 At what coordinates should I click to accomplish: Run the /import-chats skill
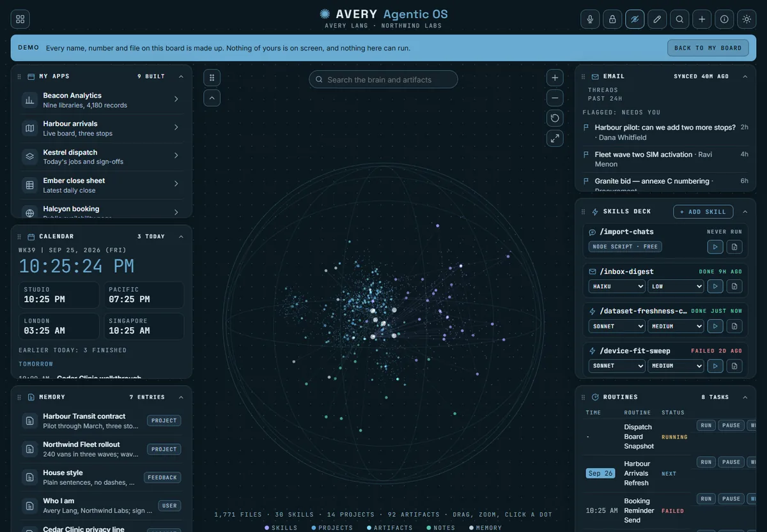tap(715, 247)
